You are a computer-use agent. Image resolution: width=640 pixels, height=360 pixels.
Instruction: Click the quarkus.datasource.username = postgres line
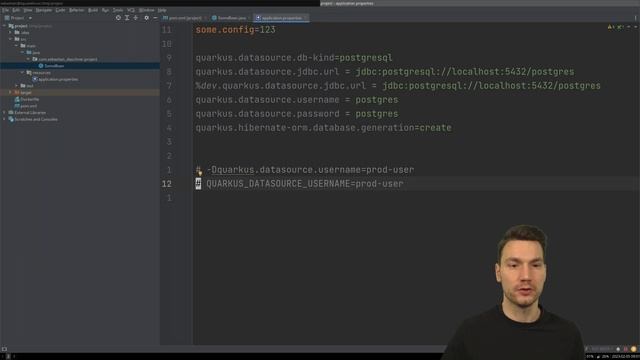click(x=297, y=100)
